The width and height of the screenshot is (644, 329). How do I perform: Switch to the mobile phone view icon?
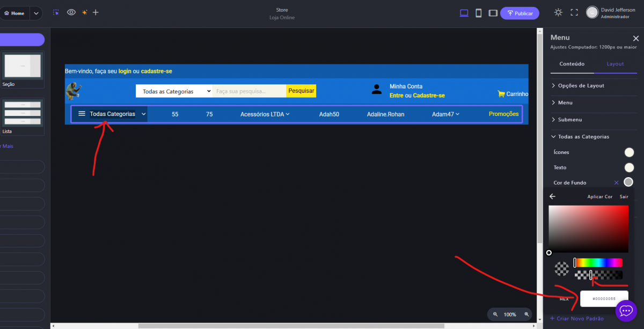tap(478, 13)
